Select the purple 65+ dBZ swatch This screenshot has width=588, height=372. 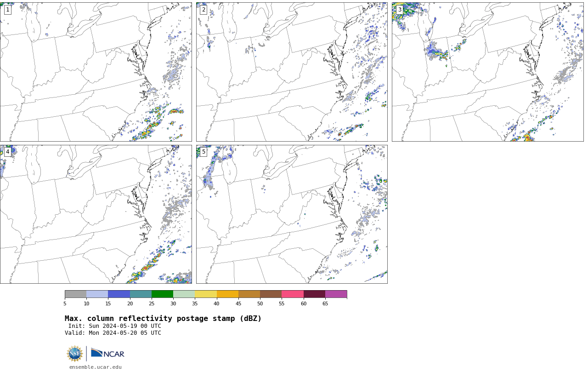coord(336,294)
